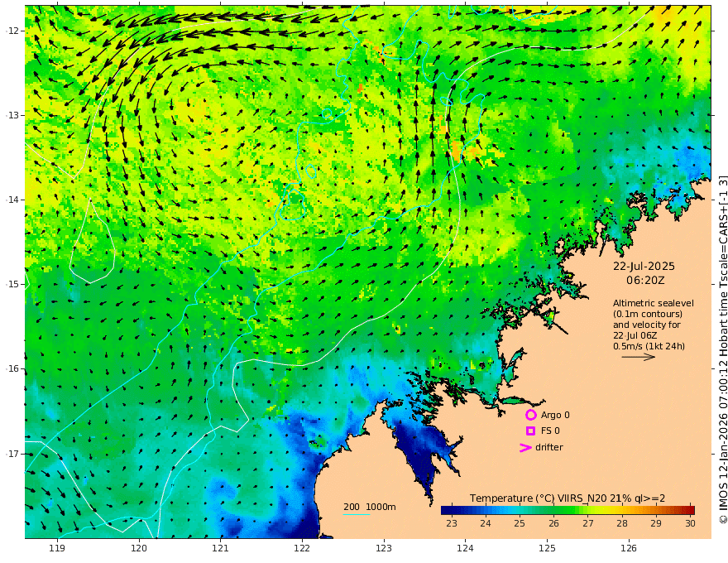Click latitude axis label -15
This screenshot has height=563, width=728.
12,284
